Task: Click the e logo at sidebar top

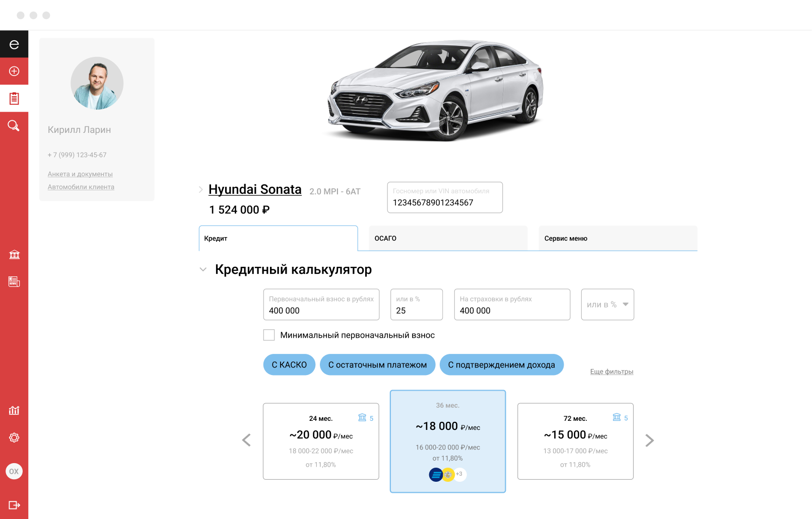Action: (14, 44)
